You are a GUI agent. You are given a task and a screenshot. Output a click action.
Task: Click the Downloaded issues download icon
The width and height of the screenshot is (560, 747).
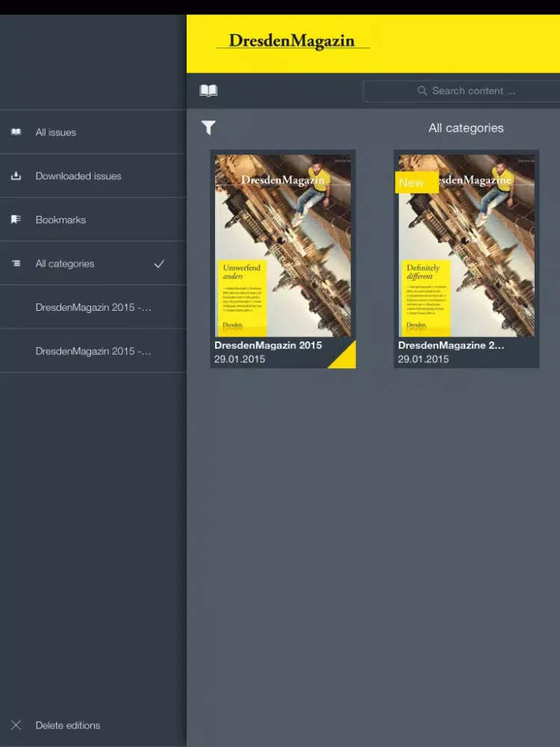tap(16, 176)
